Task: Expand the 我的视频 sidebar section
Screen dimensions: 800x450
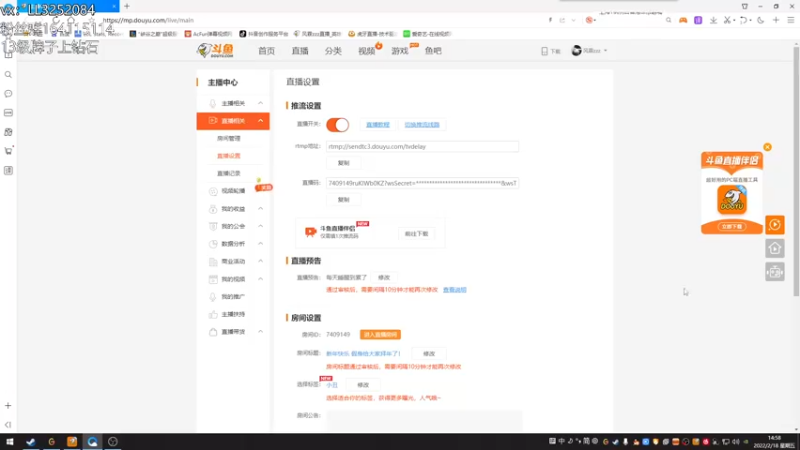Action: 260,279
